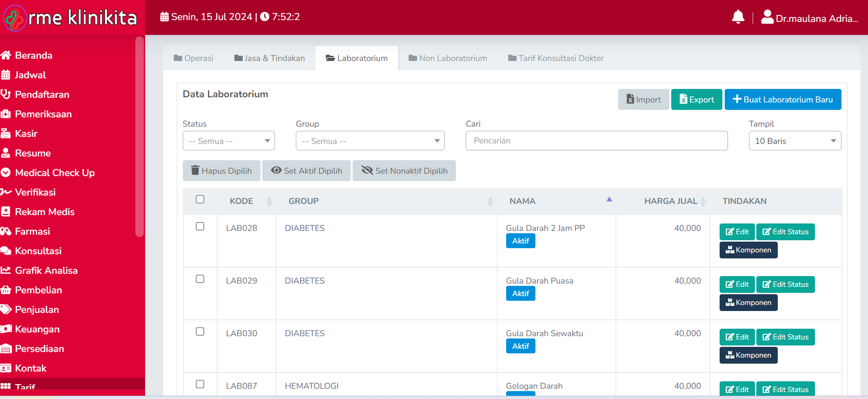This screenshot has width=868, height=399.
Task: Open the Tampil 10 Baris dropdown
Action: pyautogui.click(x=795, y=141)
